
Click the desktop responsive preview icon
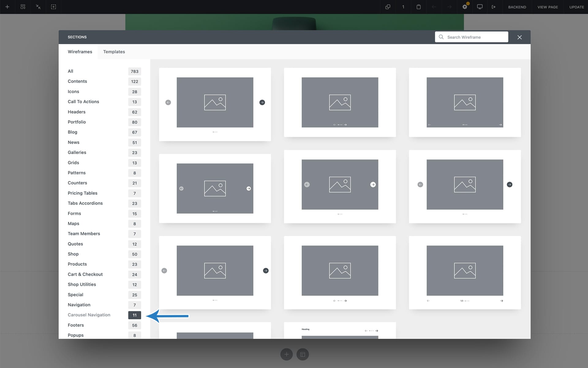click(480, 7)
